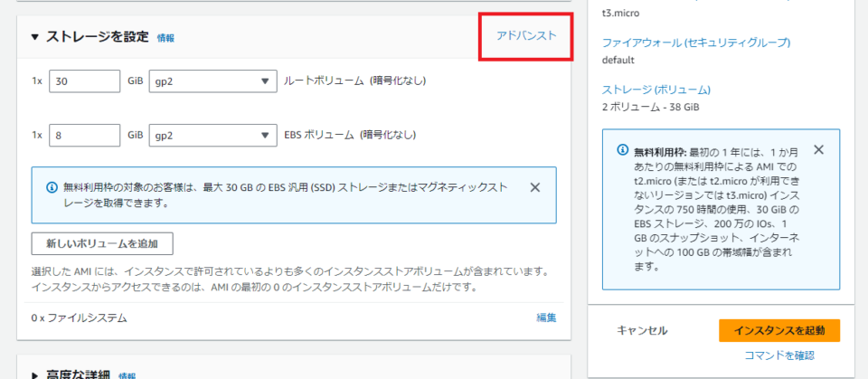The width and height of the screenshot is (868, 379).
Task: Edit the EBS volume size field showing 8
Action: (85, 135)
